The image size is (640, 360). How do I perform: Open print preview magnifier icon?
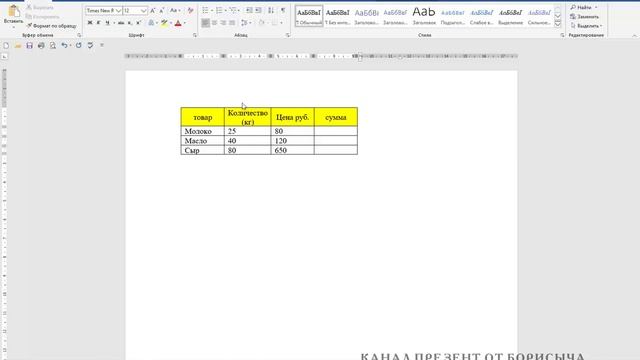click(x=53, y=46)
